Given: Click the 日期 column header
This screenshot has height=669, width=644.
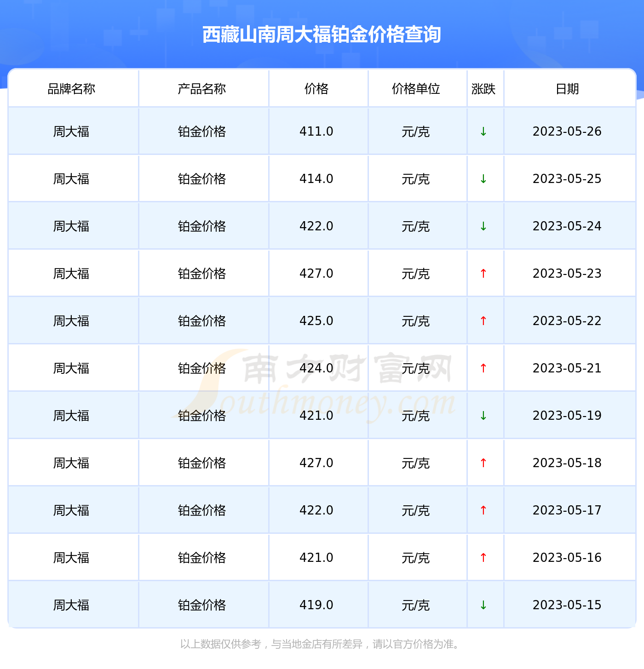Looking at the screenshot, I should [x=567, y=89].
